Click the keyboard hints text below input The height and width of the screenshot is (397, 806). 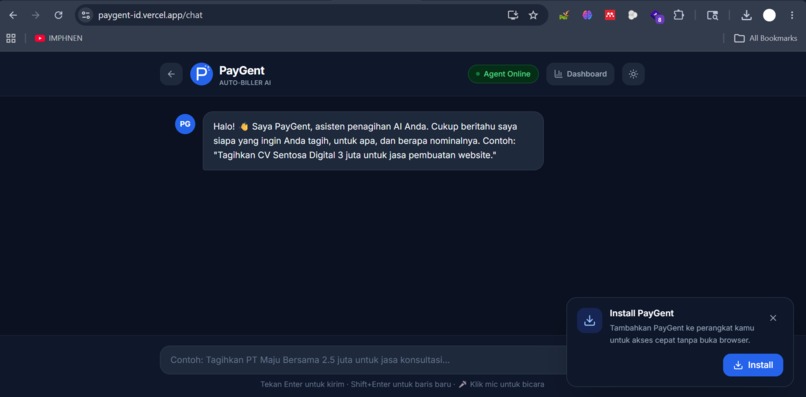pyautogui.click(x=402, y=384)
